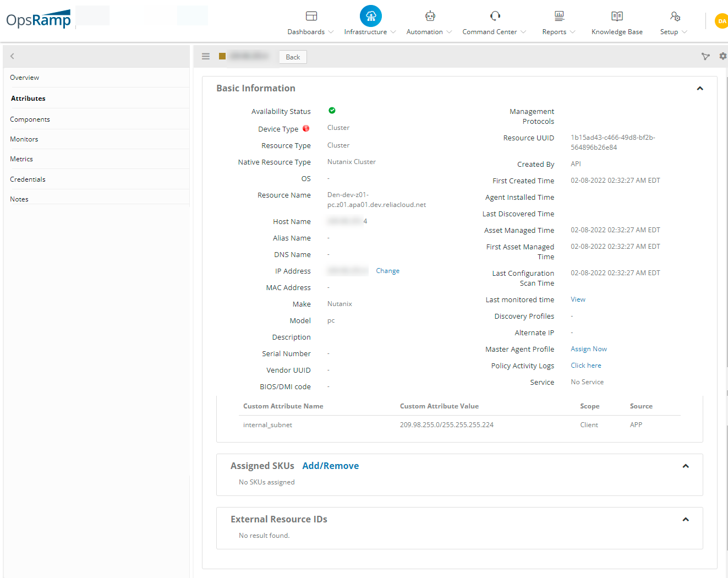The width and height of the screenshot is (728, 578).
Task: Click the Custom Attribute Value column header
Action: coord(439,406)
